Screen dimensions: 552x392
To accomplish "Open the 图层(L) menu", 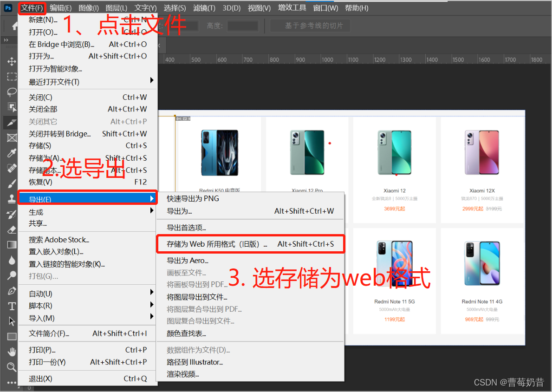I will click(x=117, y=8).
